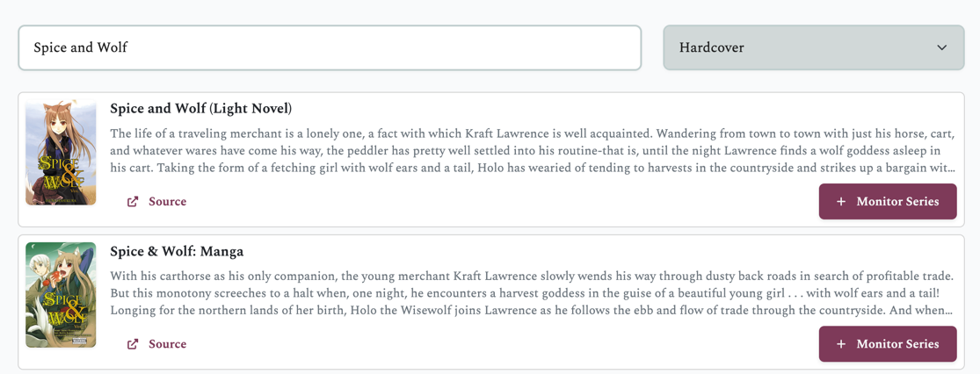Click the plus icon on Light Novel Monitor button
The image size is (980, 374).
(841, 202)
